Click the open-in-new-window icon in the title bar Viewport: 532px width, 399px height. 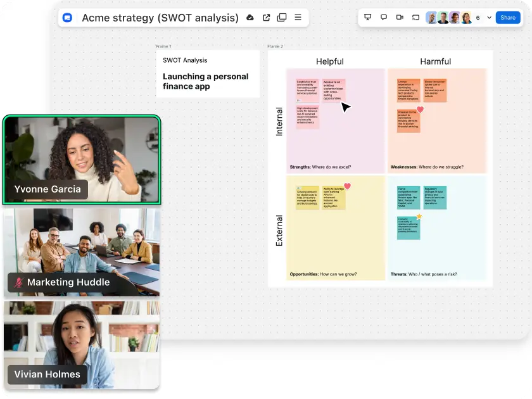point(267,18)
